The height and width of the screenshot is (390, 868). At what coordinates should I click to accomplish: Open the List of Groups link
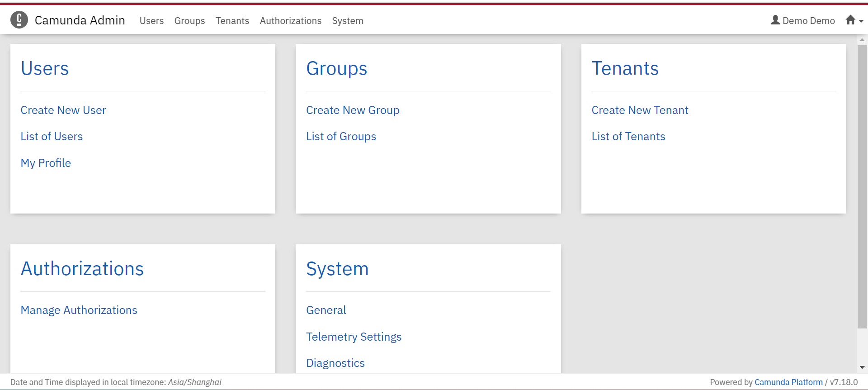(341, 137)
